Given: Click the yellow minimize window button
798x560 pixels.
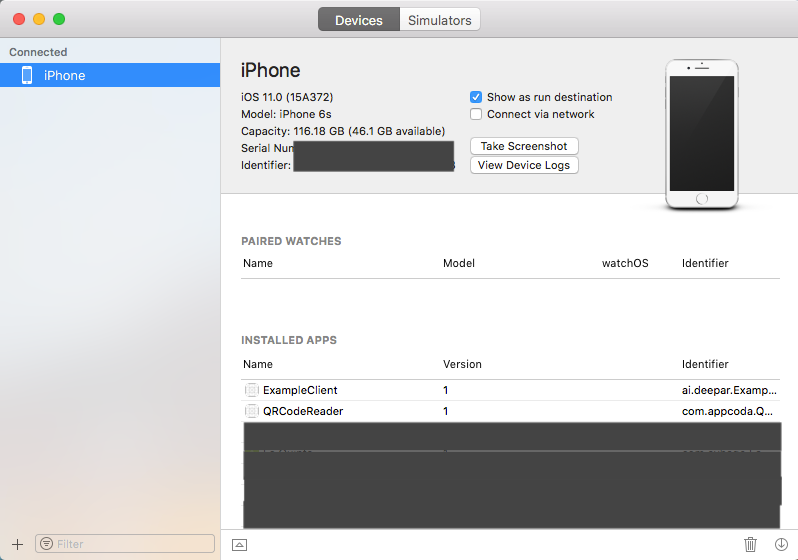Looking at the screenshot, I should (39, 19).
